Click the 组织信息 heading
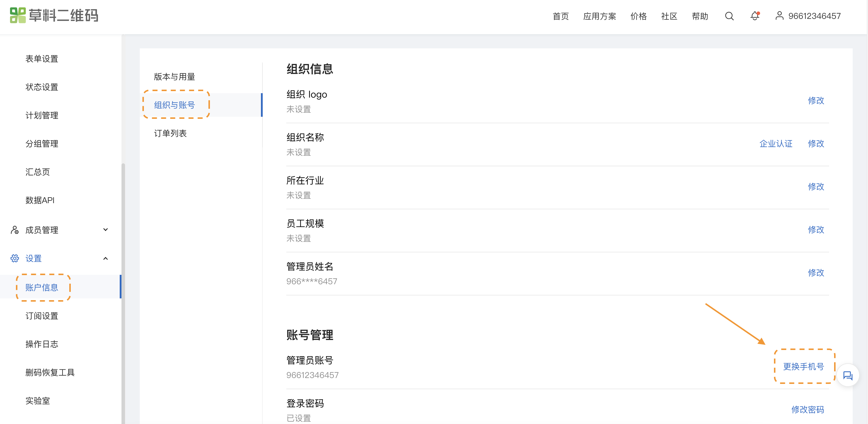Screen dimensions: 868x424 [310, 69]
